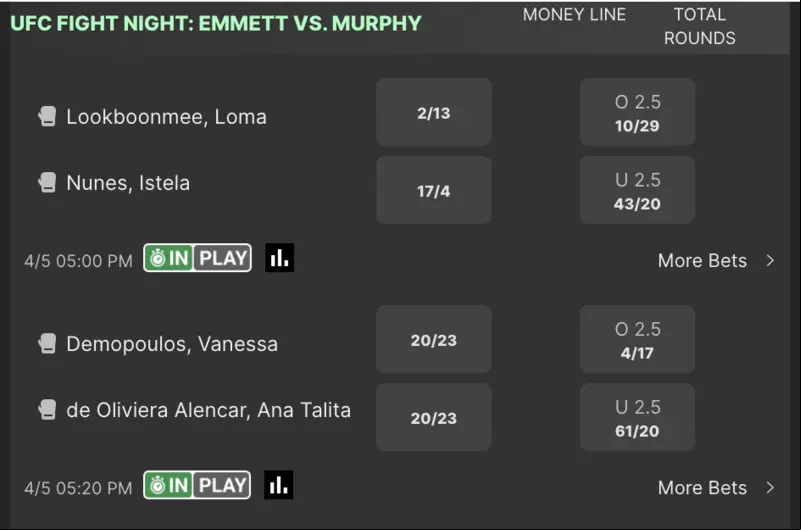801x530 pixels.
Task: Open stats chart icon for 05:00 PM fight
Action: [279, 258]
